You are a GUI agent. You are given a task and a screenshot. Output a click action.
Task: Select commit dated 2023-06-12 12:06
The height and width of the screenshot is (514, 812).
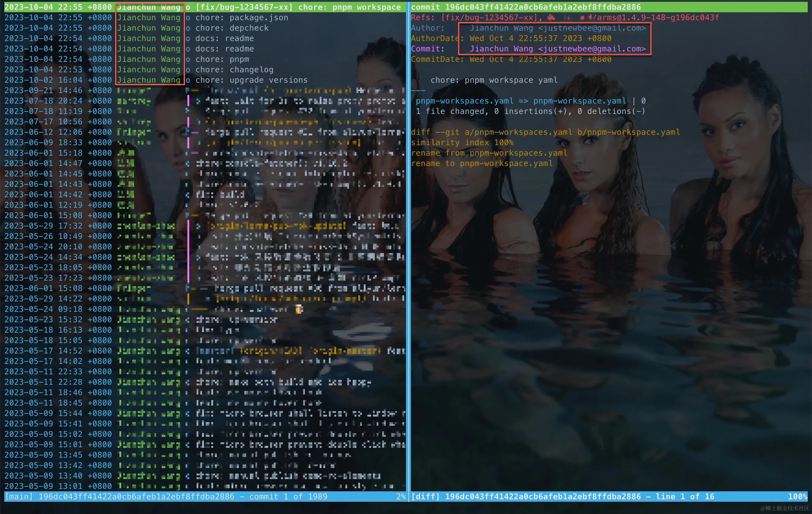(57, 132)
